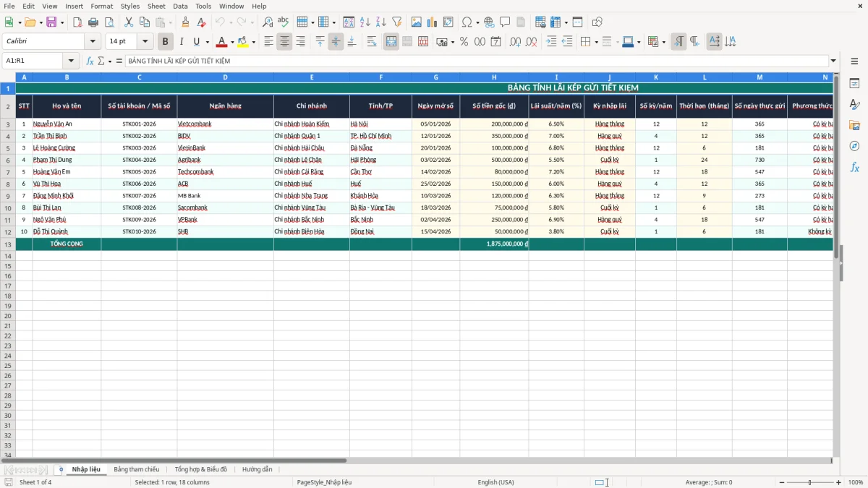This screenshot has height=488, width=868.
Task: Switch to the Bảng tham chiếu sheet tab
Action: click(136, 469)
